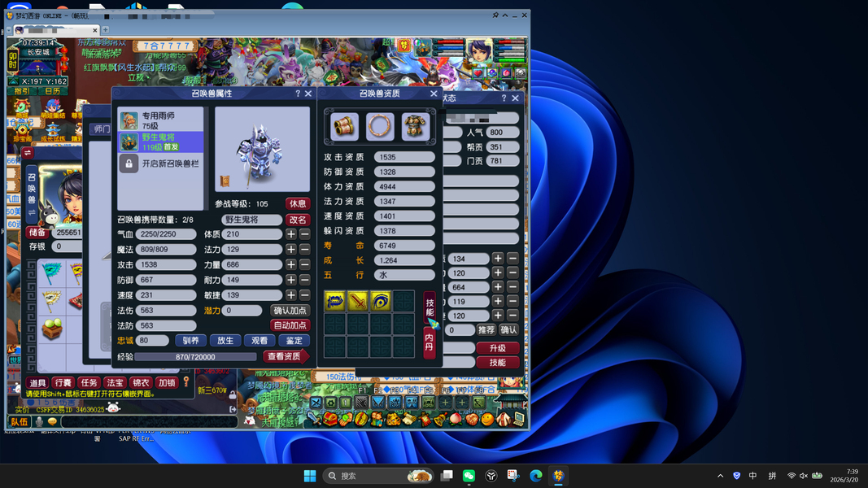Select the ring equipment icon in 召唤兽资质
The width and height of the screenshot is (868, 488).
coord(380,126)
